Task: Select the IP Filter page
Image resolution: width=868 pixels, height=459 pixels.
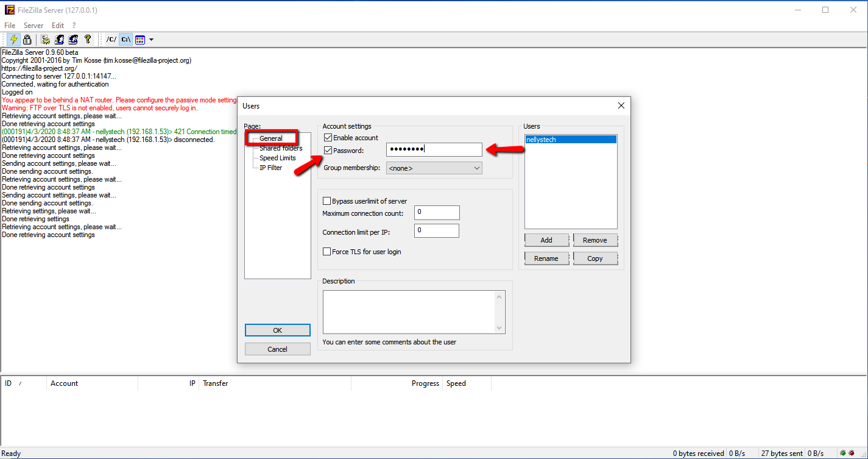Action: pos(271,168)
